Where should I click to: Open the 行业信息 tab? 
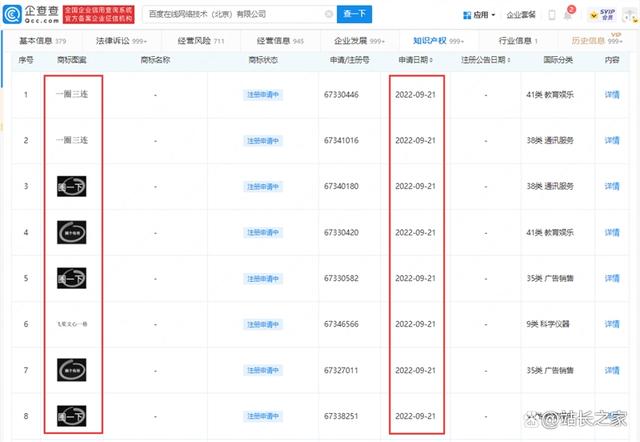pyautogui.click(x=518, y=41)
